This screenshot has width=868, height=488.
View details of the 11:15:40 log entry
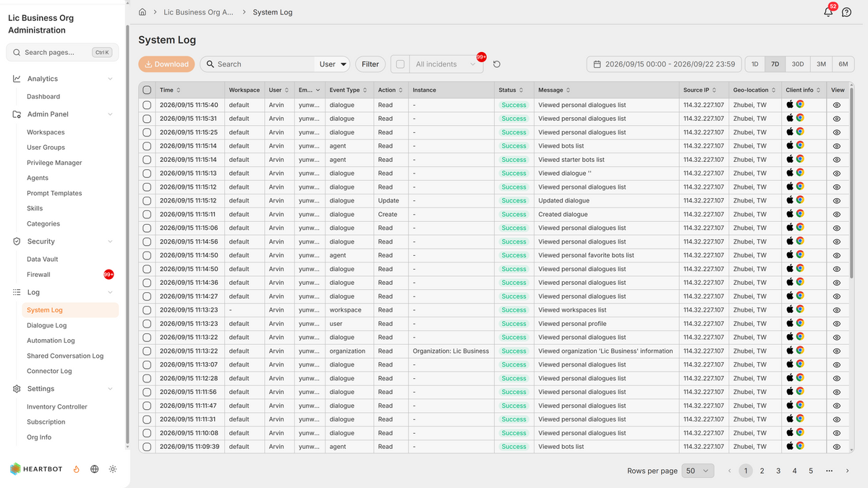(x=837, y=105)
